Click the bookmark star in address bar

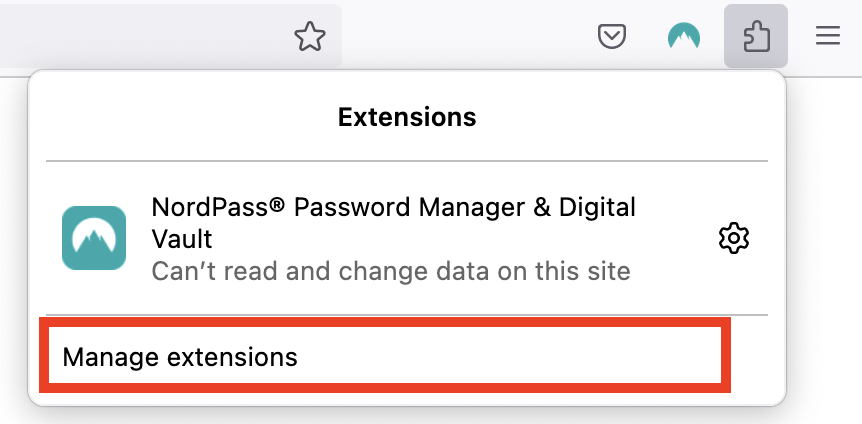click(x=310, y=38)
